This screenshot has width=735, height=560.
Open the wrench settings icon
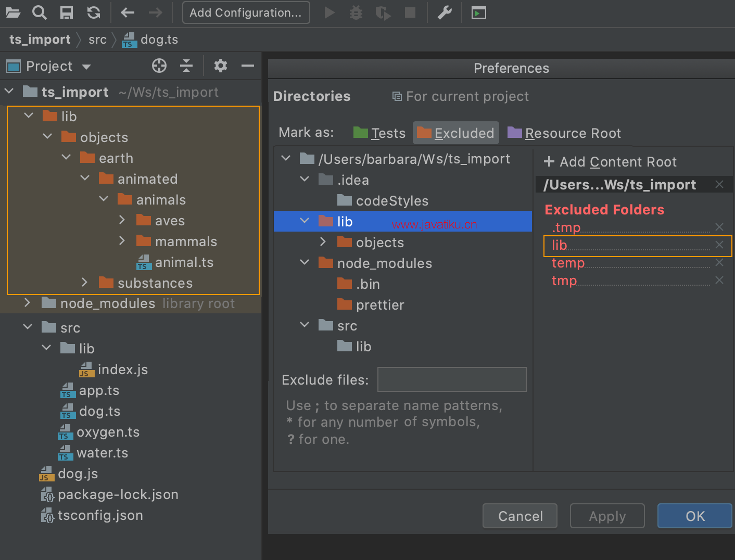point(445,12)
